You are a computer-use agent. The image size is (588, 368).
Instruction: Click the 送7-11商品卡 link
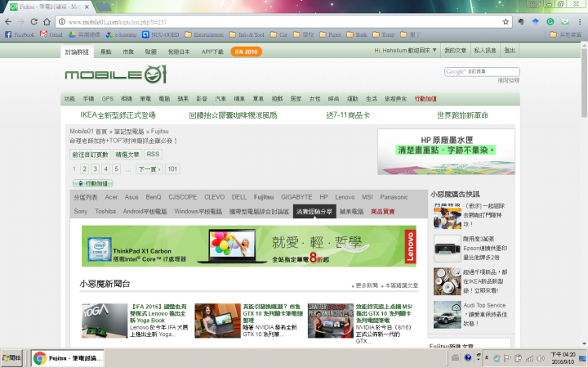click(348, 115)
